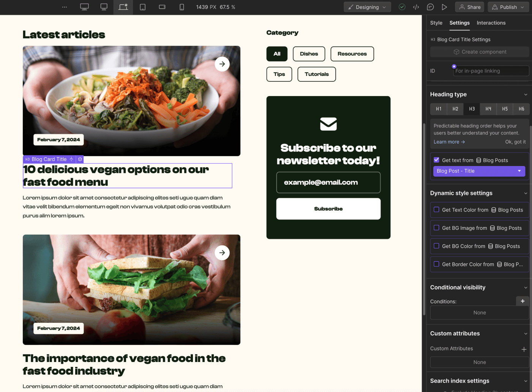Set heading type to H4
This screenshot has height=392, width=532.
coord(488,109)
